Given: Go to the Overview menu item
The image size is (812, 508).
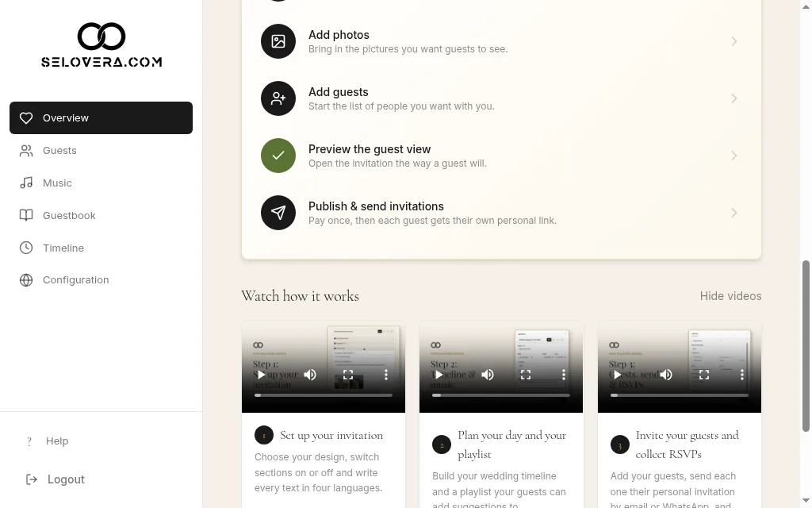Looking at the screenshot, I should 101,117.
